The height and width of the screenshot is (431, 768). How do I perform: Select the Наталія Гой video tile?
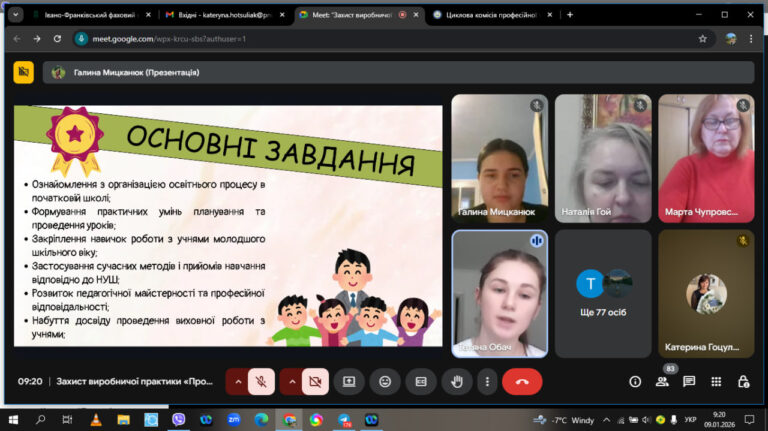coord(603,158)
